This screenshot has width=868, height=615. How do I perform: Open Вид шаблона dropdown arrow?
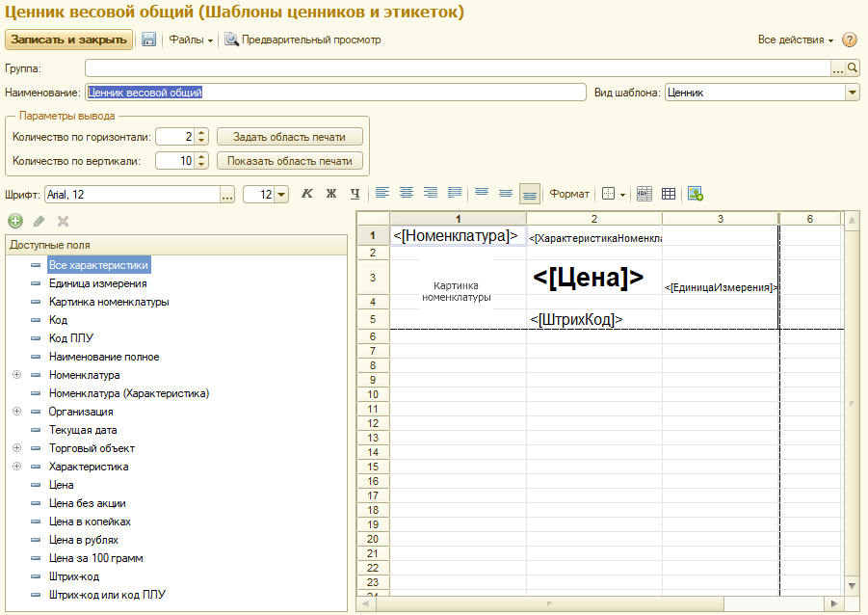pos(853,93)
